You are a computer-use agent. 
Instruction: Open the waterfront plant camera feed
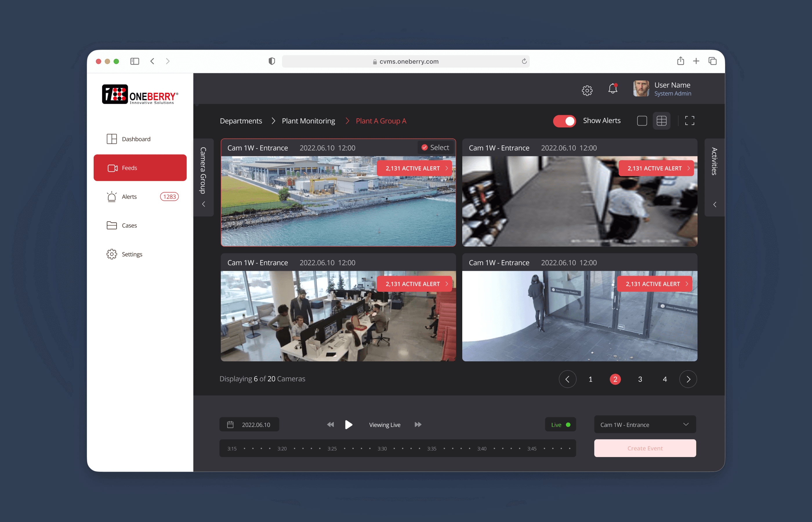tap(338, 201)
